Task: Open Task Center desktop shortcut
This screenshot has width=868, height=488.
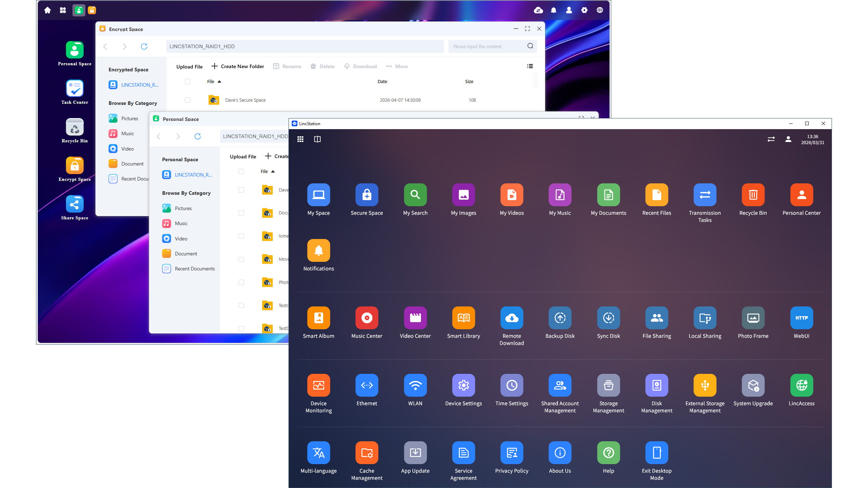Action: (x=75, y=88)
